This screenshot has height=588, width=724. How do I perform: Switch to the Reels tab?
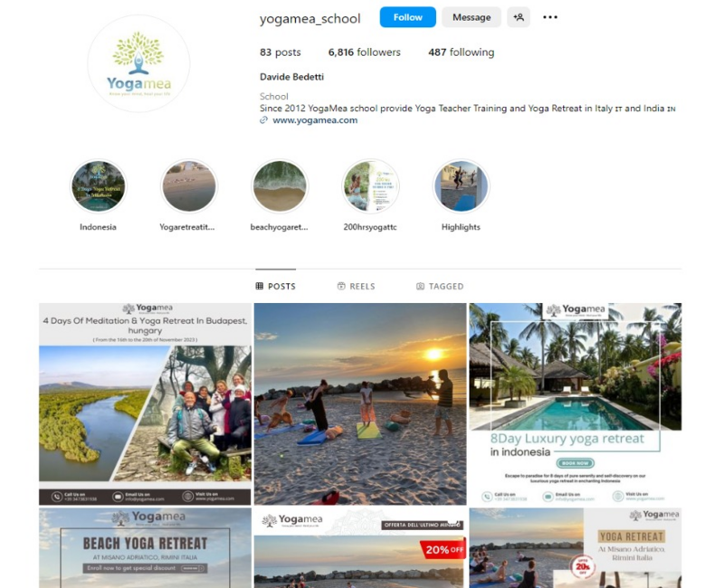356,286
